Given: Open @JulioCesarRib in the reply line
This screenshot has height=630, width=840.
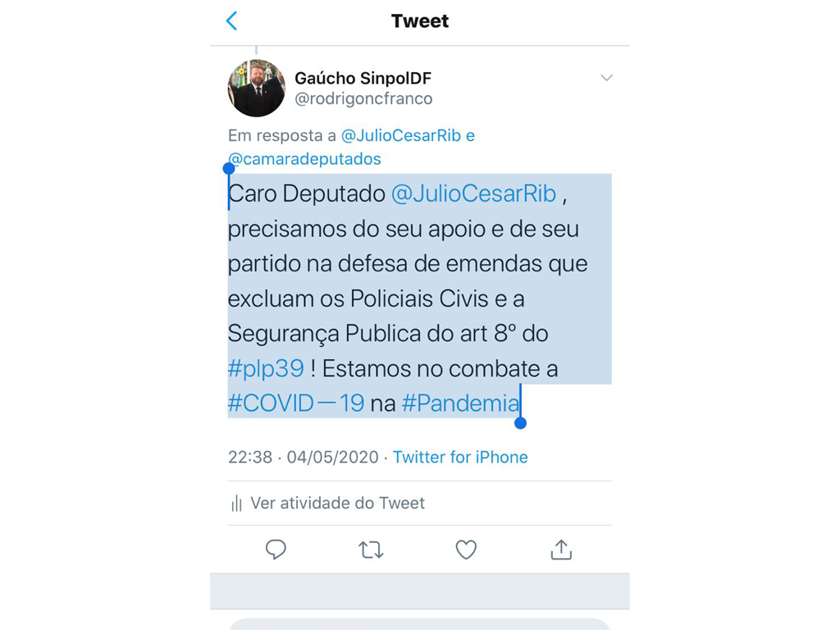Looking at the screenshot, I should click(401, 135).
